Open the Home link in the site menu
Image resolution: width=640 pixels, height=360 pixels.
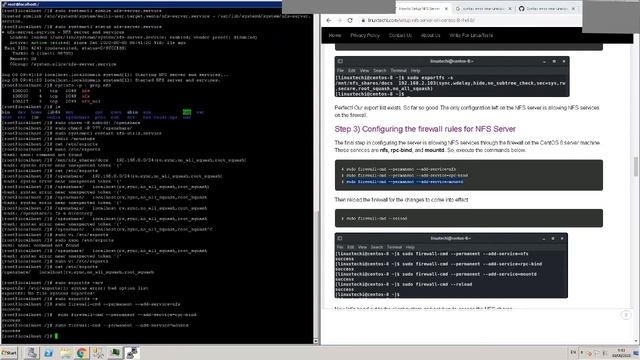point(335,36)
